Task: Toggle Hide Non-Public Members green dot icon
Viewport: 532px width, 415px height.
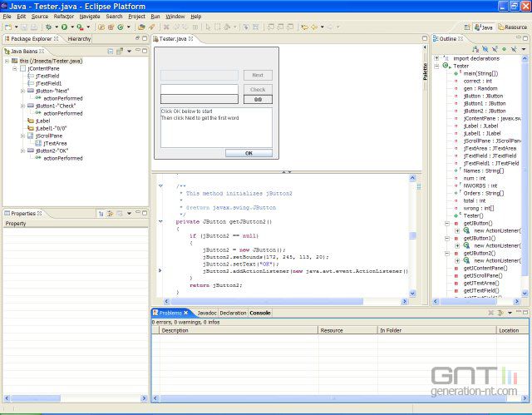Action: [x=505, y=49]
